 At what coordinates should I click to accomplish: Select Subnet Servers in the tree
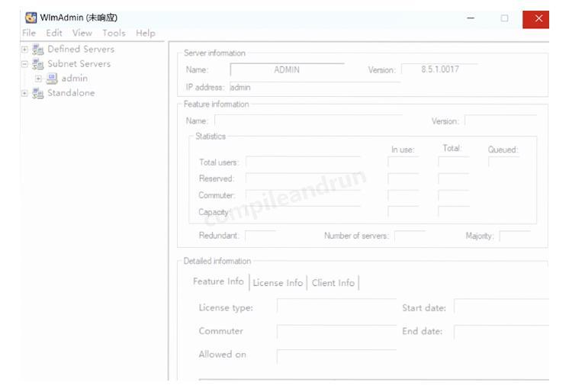(x=79, y=64)
